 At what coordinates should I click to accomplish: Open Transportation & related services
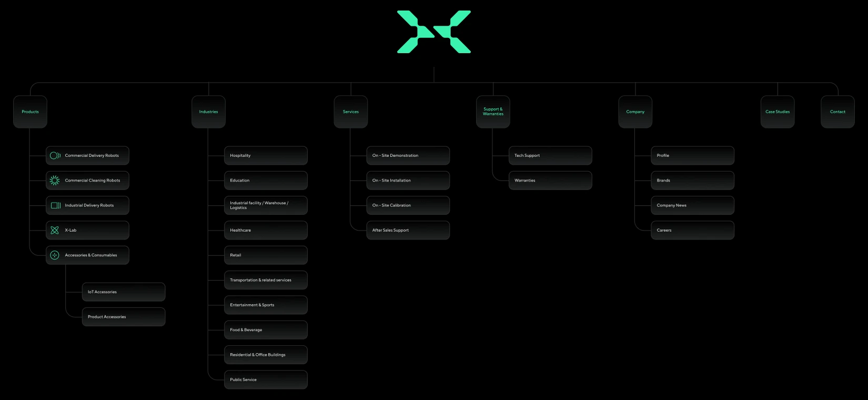(266, 280)
